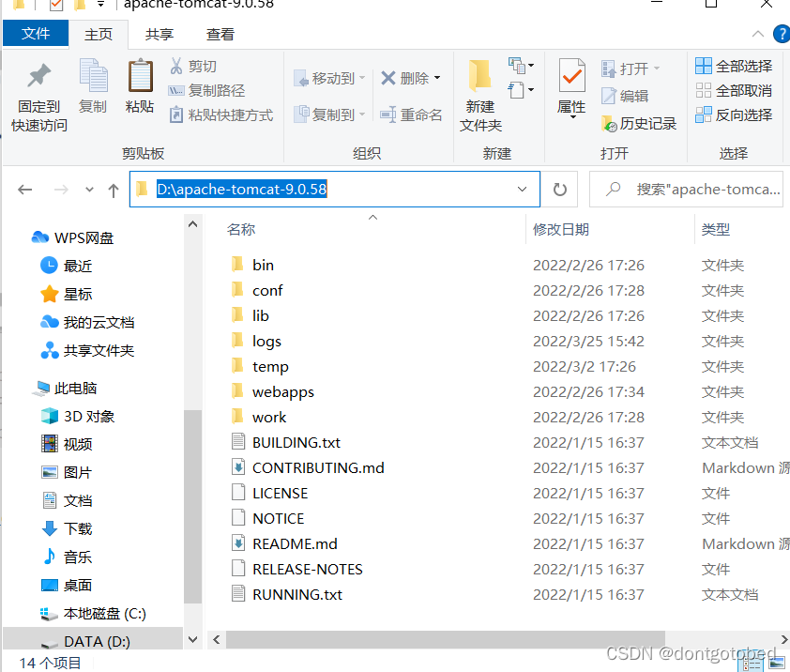
Task: Click the Edit (编辑) item
Action: (625, 96)
